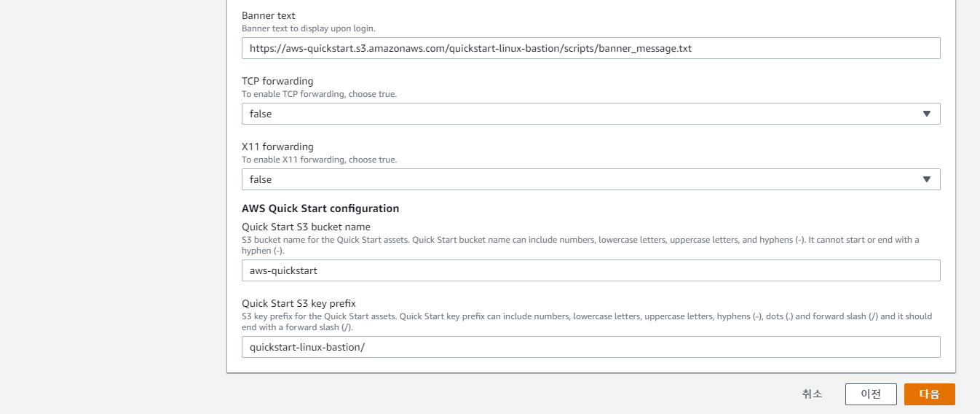Click the X11 forwarding label
The image size is (980, 414).
(x=277, y=147)
